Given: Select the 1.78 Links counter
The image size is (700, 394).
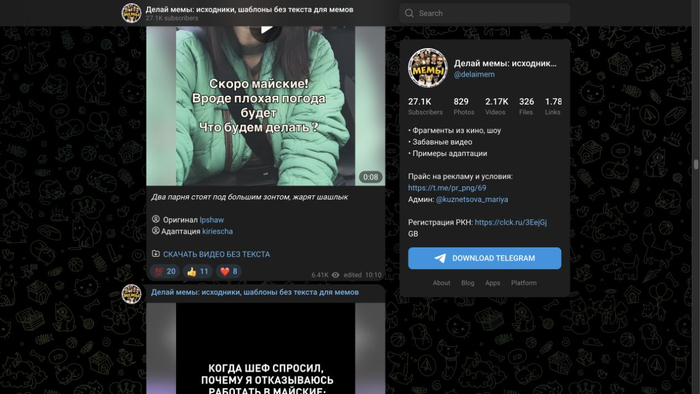Looking at the screenshot, I should (x=553, y=106).
